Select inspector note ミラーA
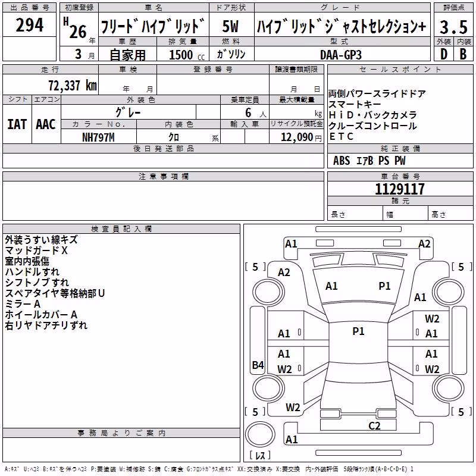Image resolution: width=476 pixels, height=476 pixels. [23, 304]
